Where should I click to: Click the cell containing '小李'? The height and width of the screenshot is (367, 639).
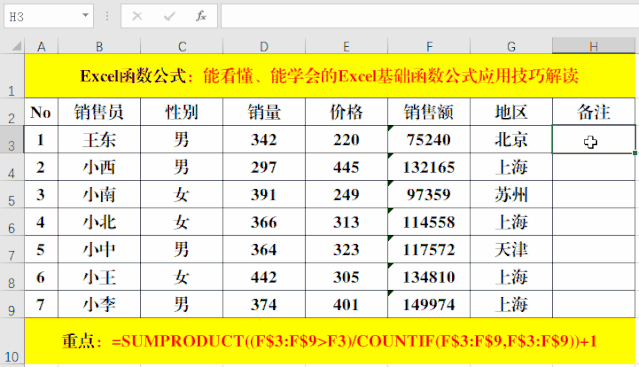tap(99, 304)
